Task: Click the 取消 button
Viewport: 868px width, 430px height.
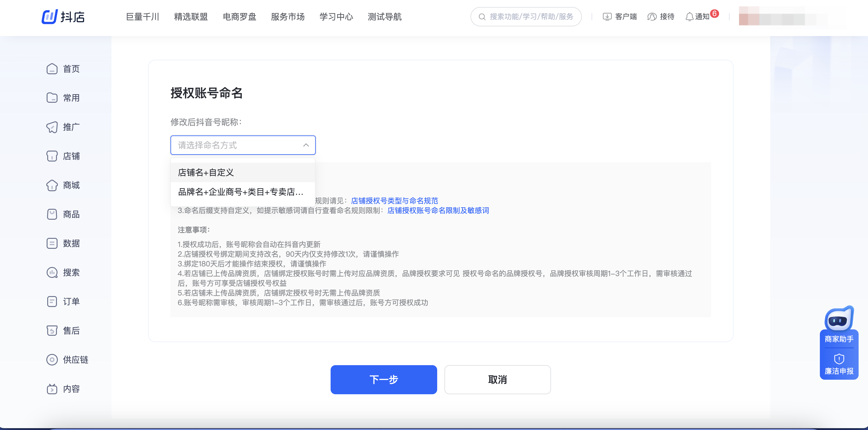Action: (x=497, y=379)
